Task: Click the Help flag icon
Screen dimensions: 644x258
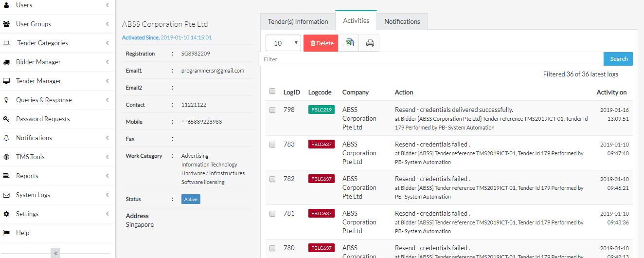Action: click(x=6, y=233)
